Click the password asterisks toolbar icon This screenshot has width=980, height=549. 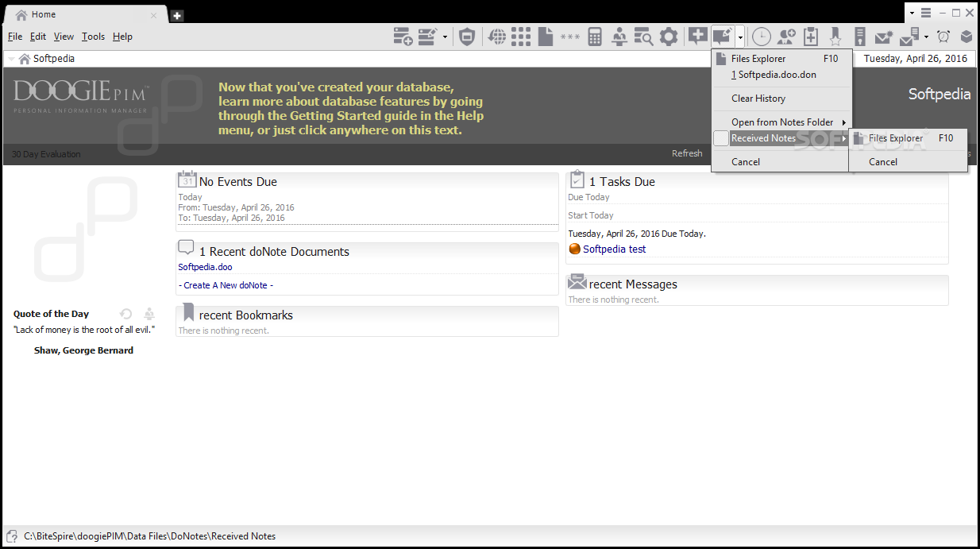click(569, 37)
